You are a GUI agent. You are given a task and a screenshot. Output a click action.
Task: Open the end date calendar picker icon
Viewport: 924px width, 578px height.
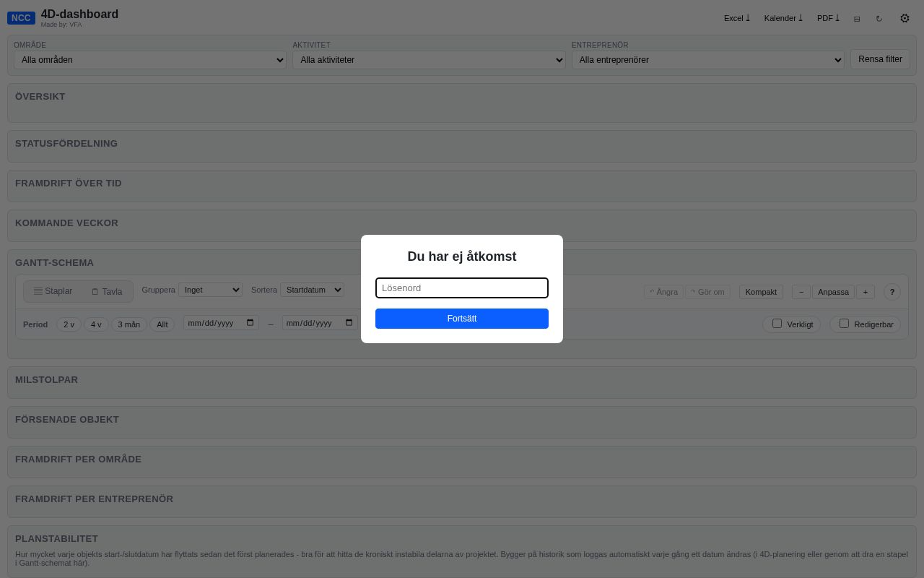(349, 323)
